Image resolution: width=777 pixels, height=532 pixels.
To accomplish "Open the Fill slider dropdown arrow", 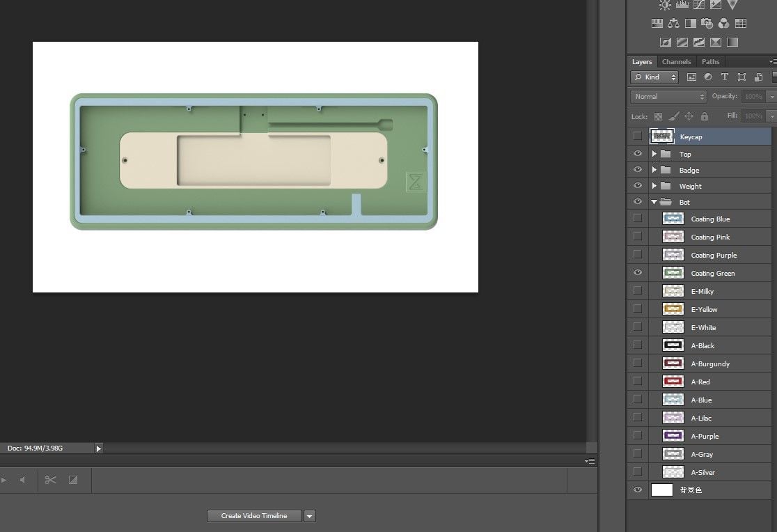I will pyautogui.click(x=771, y=116).
